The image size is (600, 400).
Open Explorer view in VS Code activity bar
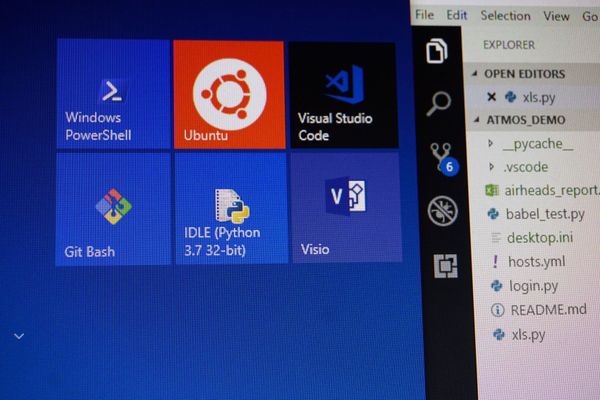[x=437, y=50]
